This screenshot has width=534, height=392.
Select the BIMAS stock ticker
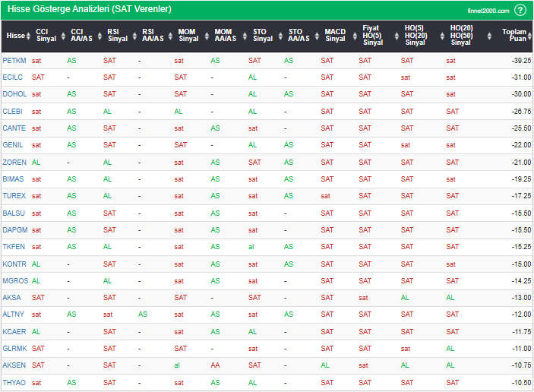click(x=13, y=179)
